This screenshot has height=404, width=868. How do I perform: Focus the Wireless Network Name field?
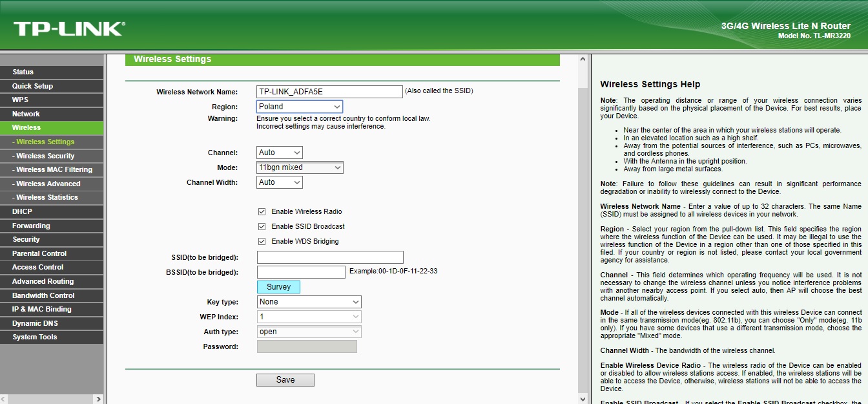point(329,92)
